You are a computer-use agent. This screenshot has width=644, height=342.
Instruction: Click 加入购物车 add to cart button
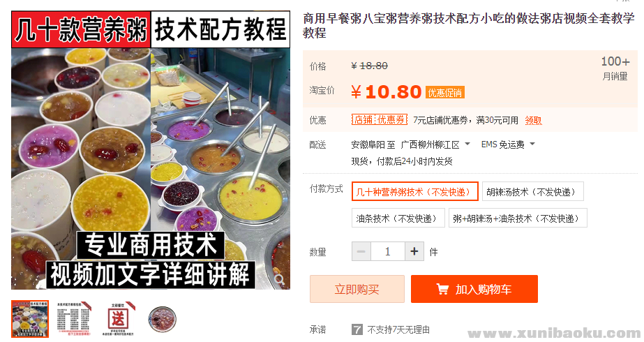click(474, 289)
